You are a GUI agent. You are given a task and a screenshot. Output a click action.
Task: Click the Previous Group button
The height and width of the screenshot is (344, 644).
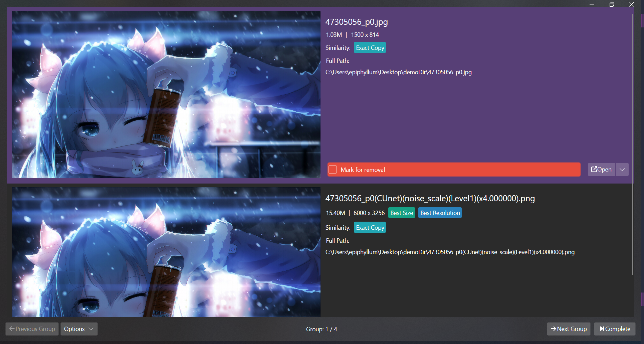(x=32, y=329)
